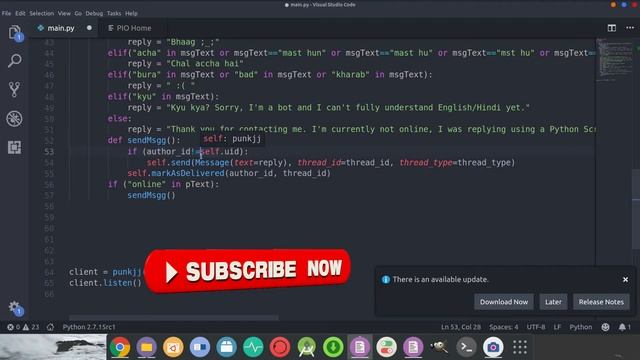
Task: Open the Edit menu
Action: click(x=20, y=13)
